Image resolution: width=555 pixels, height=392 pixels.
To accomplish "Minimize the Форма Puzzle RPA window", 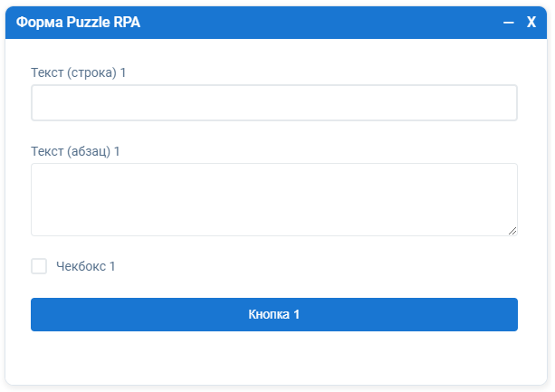I will click(x=508, y=23).
